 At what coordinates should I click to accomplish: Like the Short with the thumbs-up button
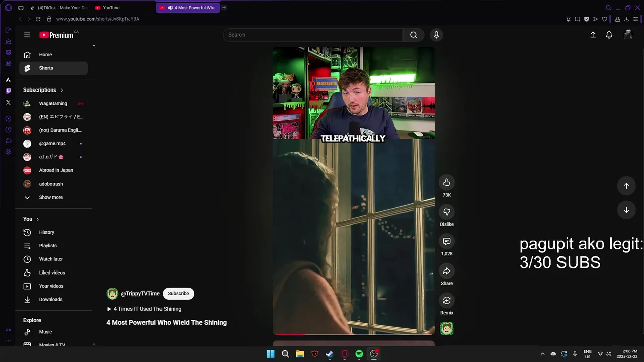click(447, 182)
